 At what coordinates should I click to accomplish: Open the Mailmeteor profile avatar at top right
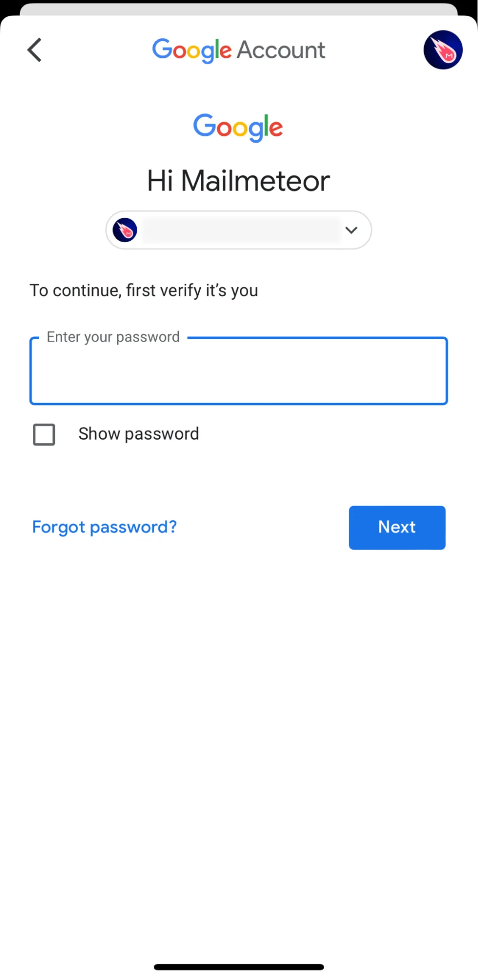pyautogui.click(x=442, y=50)
